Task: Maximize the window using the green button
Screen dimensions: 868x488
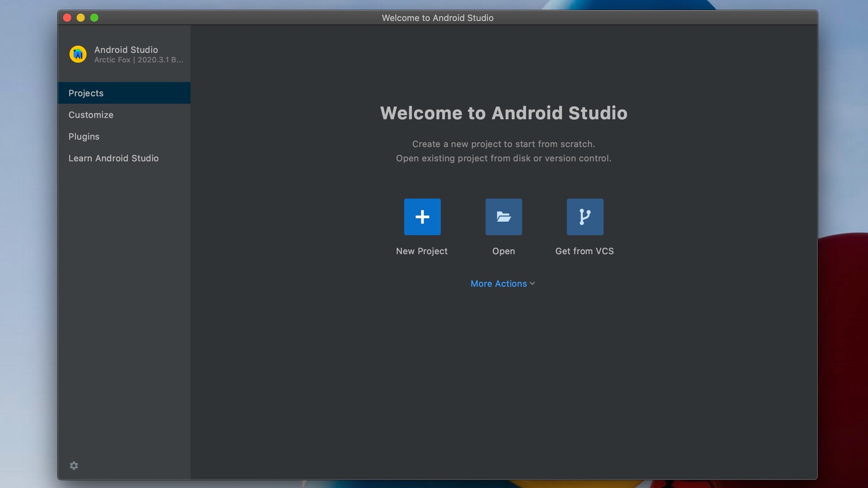Action: click(94, 18)
